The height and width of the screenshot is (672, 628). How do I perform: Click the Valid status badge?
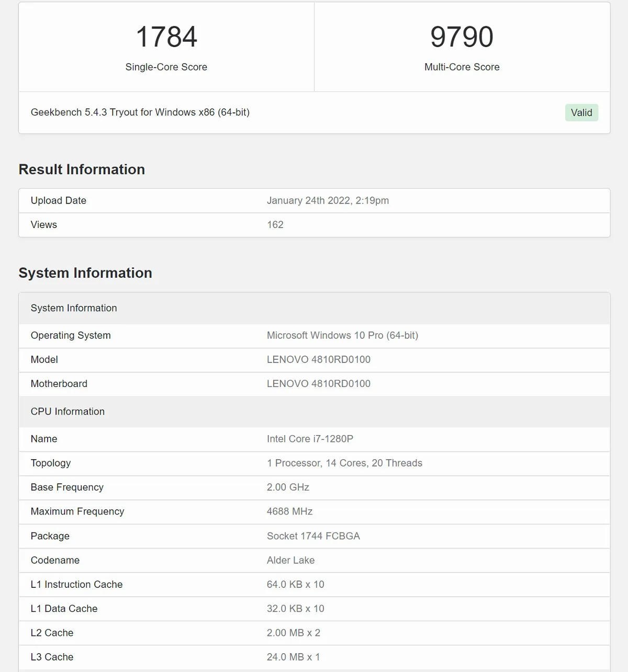[x=581, y=112]
